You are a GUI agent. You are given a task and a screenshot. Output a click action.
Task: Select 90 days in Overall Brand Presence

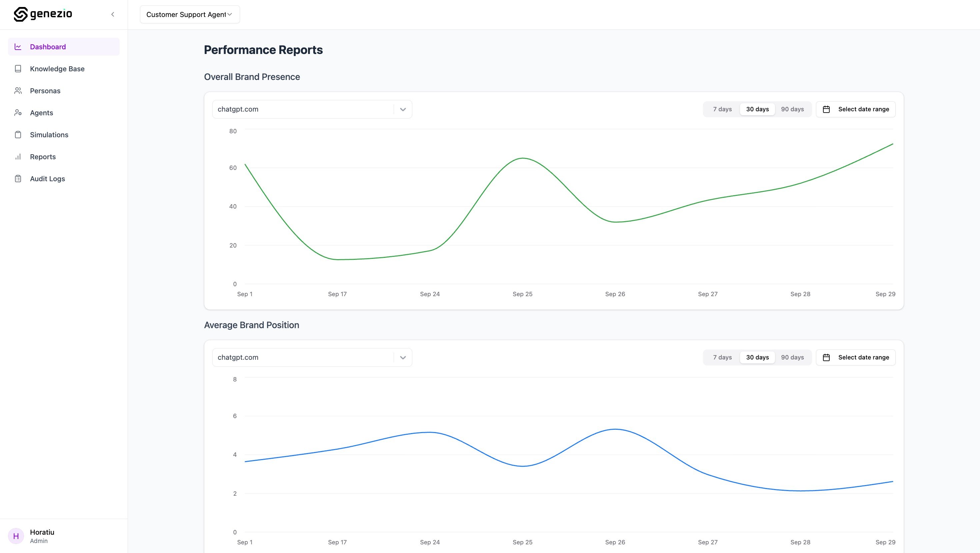[x=792, y=109]
